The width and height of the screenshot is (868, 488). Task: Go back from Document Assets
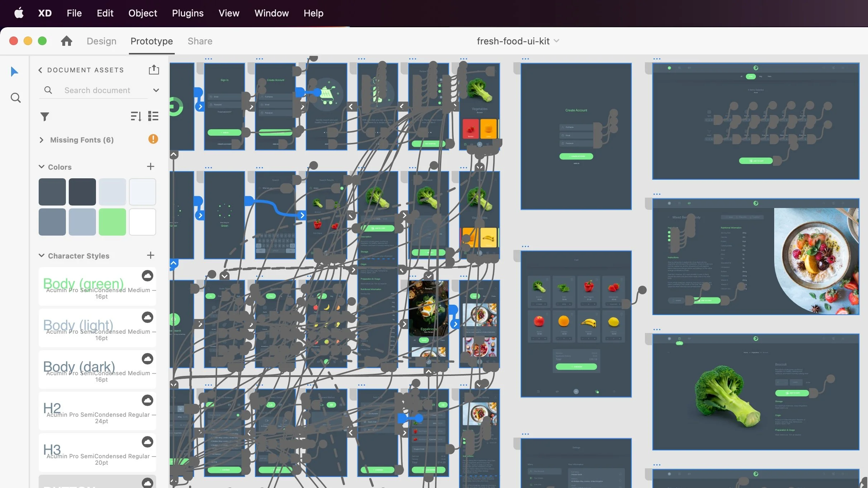(x=40, y=70)
